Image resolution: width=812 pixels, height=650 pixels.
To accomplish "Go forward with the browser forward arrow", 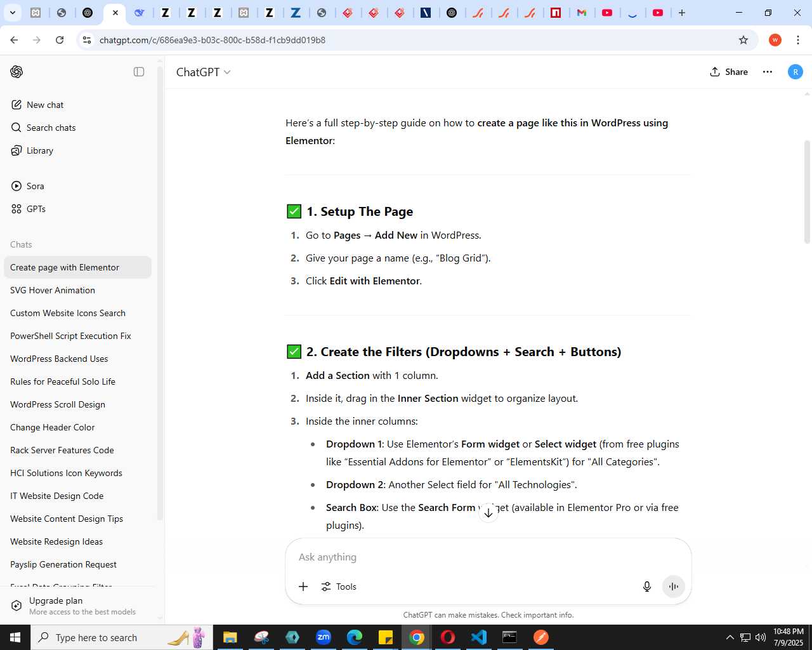I will 37,40.
